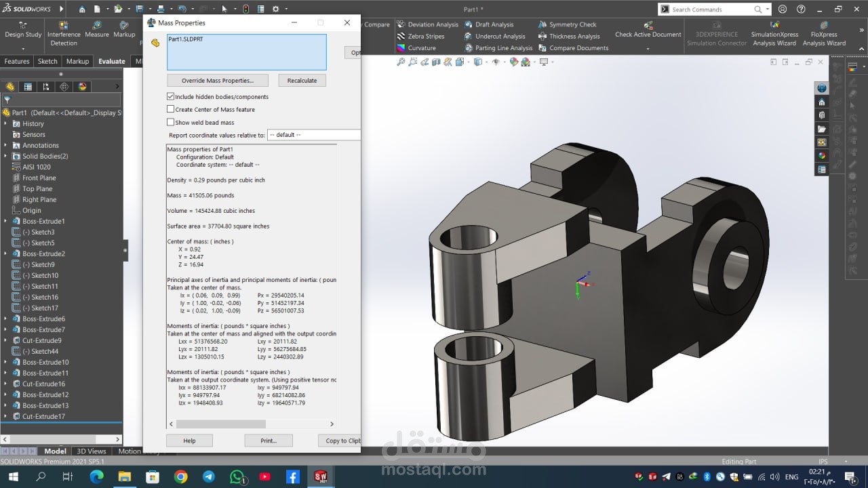Switch to the Sketch tab
Image resolution: width=868 pixels, height=488 pixels.
coord(47,61)
